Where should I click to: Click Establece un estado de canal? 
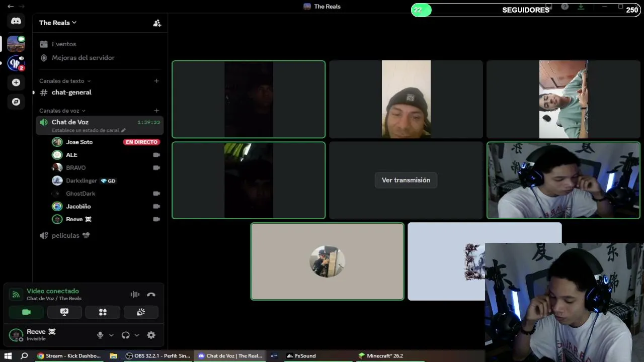(x=86, y=130)
